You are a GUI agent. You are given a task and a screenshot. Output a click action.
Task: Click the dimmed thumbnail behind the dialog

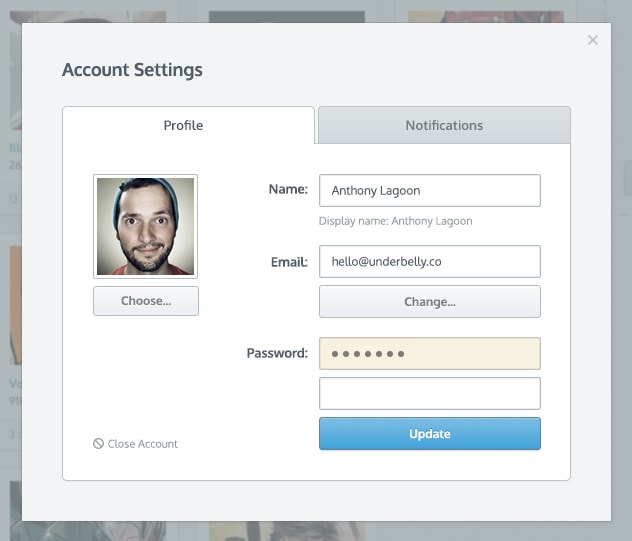point(10,300)
